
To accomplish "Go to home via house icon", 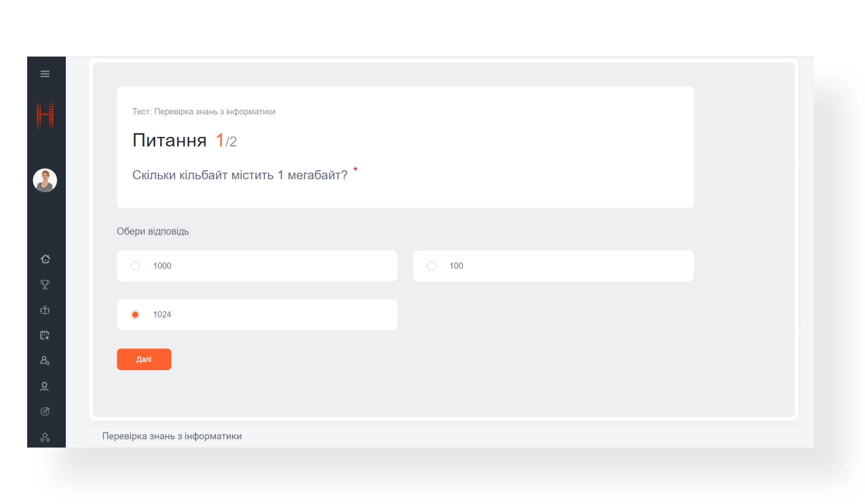I will click(x=45, y=259).
